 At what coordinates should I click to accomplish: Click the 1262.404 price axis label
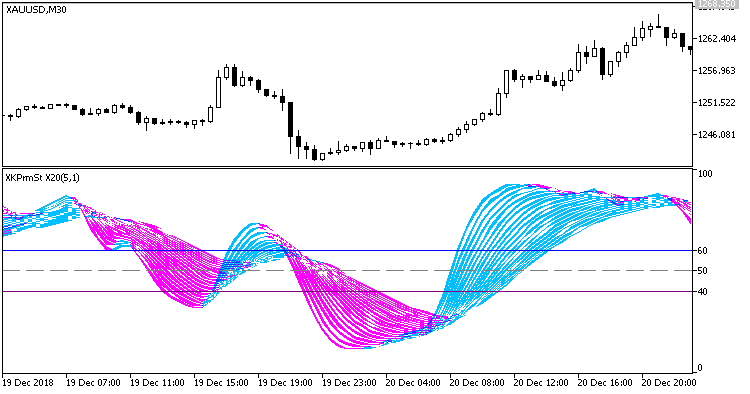(717, 39)
